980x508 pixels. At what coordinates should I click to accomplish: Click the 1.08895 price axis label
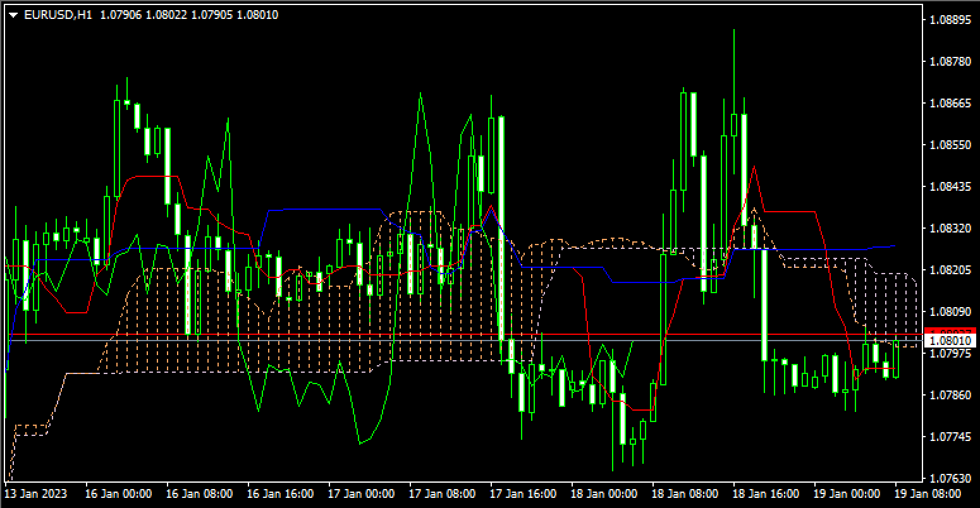pyautogui.click(x=950, y=20)
